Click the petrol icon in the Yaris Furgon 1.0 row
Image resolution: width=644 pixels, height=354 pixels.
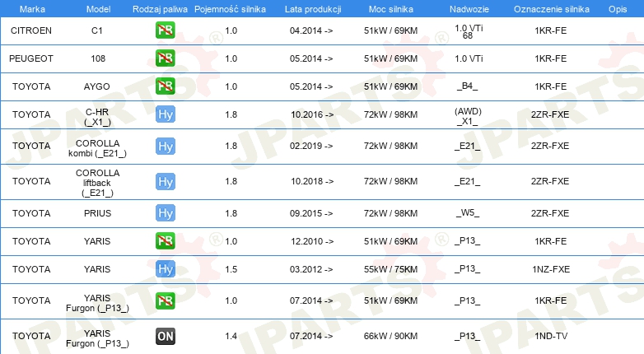pyautogui.click(x=165, y=300)
